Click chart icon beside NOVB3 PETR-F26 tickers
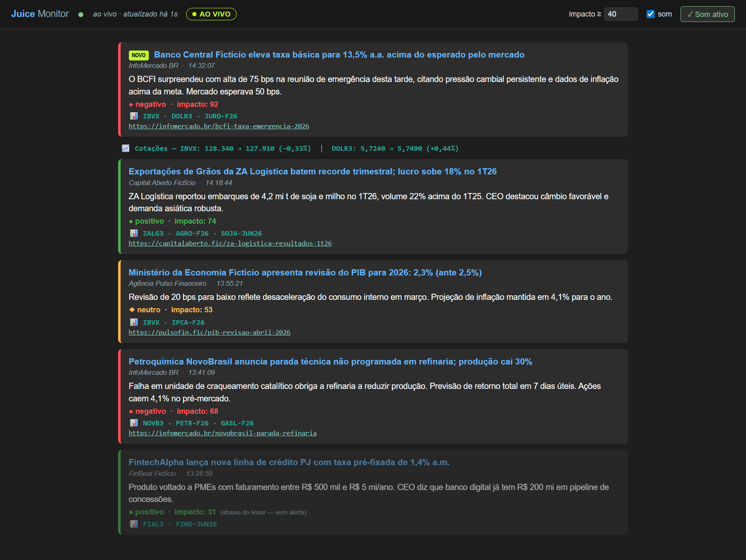Screen dimensions: 746x560 click(133, 423)
